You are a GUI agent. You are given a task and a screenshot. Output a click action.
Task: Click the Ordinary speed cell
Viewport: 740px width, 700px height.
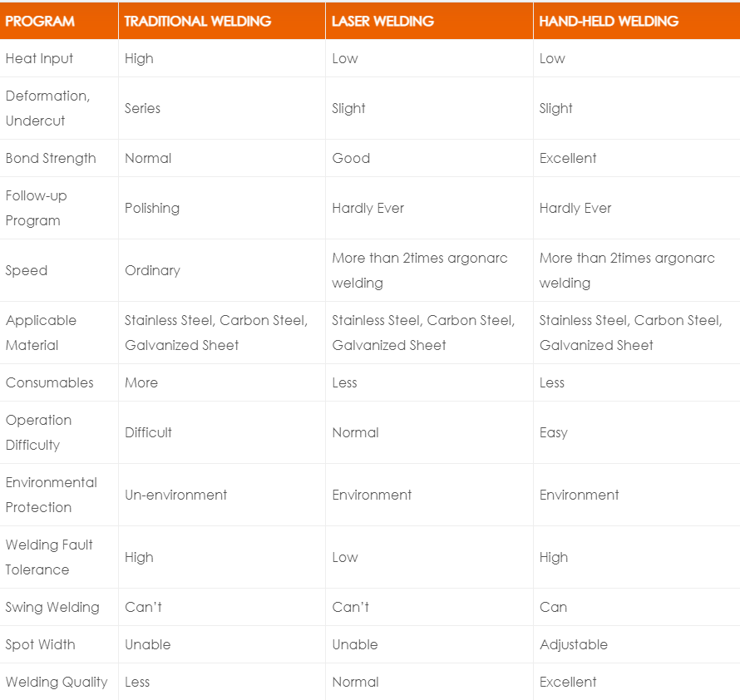152,270
